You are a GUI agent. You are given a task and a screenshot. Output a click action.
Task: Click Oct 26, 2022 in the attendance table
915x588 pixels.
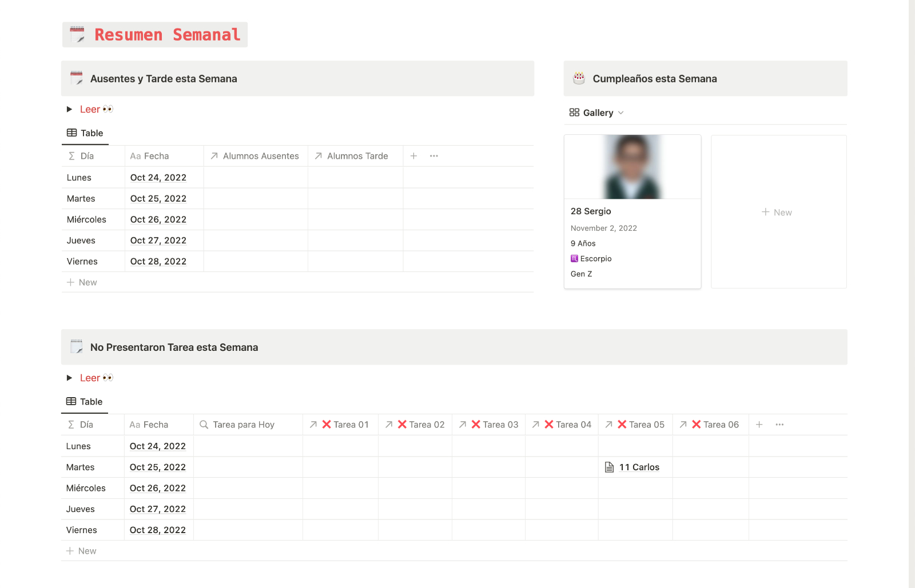[x=158, y=219]
